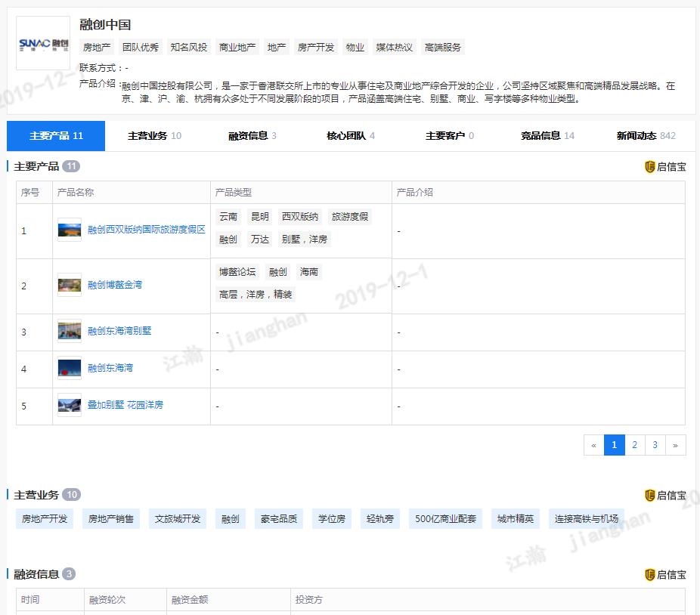
Task: Open the 融创西双版纳国际旅游度假区 product link
Action: (147, 230)
